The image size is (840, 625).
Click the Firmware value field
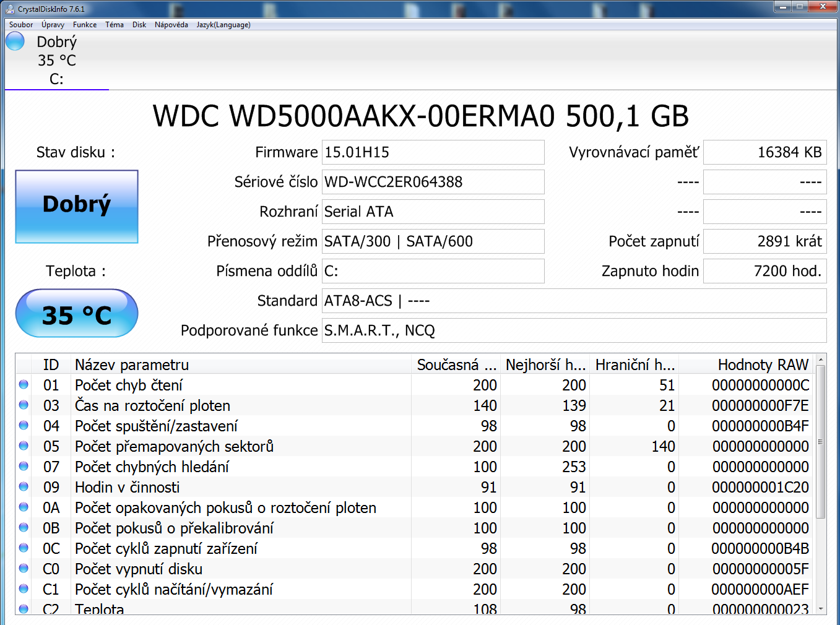pos(433,152)
